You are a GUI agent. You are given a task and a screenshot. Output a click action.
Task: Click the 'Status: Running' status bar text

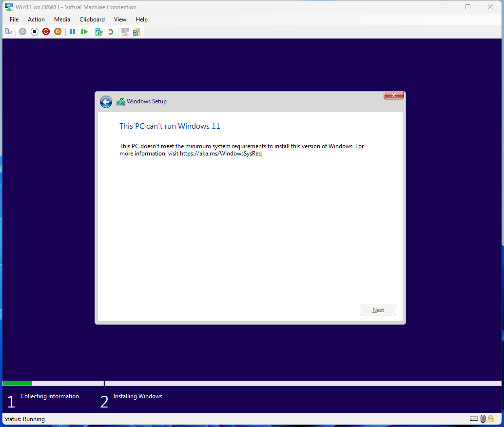click(25, 419)
